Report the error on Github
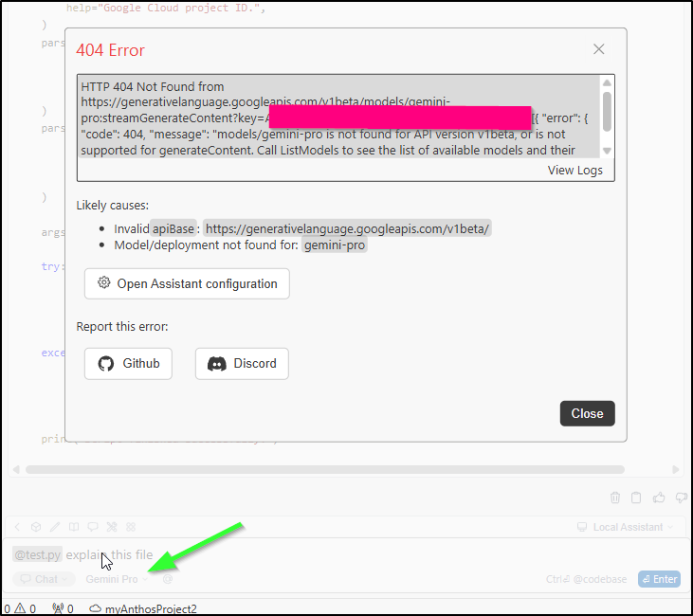Image resolution: width=693 pixels, height=616 pixels. [128, 364]
